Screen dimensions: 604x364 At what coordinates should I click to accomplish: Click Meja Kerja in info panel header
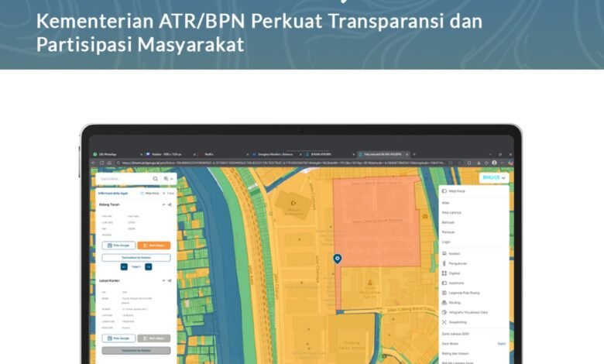(x=150, y=193)
